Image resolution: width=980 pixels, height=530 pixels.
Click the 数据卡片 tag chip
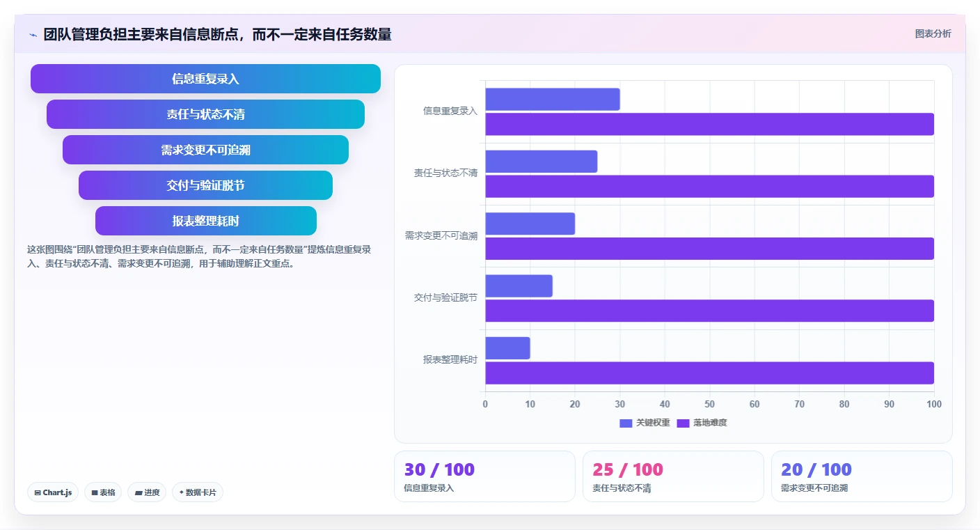(x=198, y=492)
